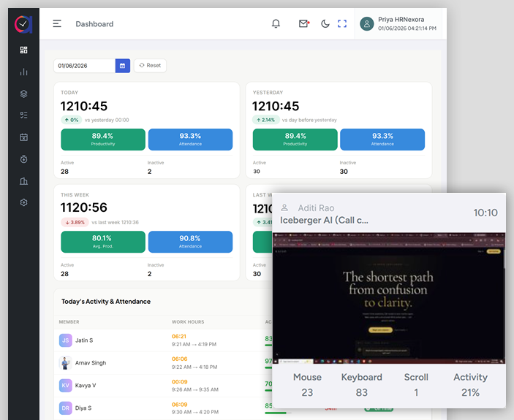
Task: Toggle dark mode moon icon
Action: (x=325, y=23)
